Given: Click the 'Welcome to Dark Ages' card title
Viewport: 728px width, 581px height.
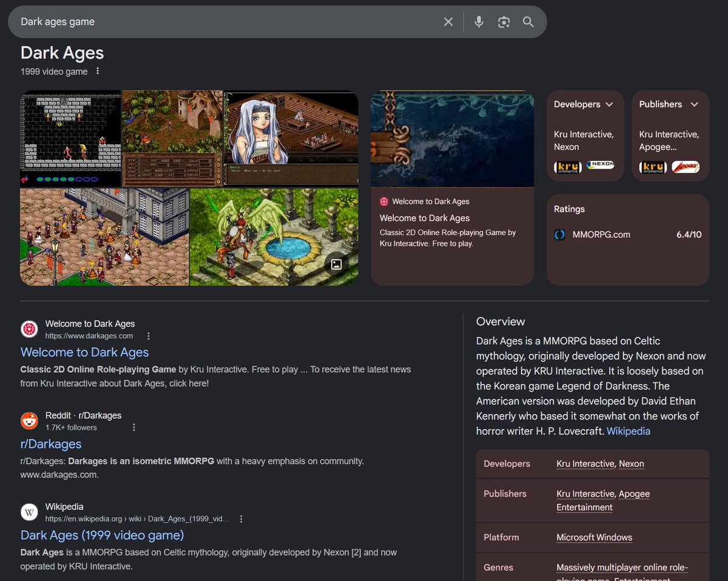Looking at the screenshot, I should [425, 218].
